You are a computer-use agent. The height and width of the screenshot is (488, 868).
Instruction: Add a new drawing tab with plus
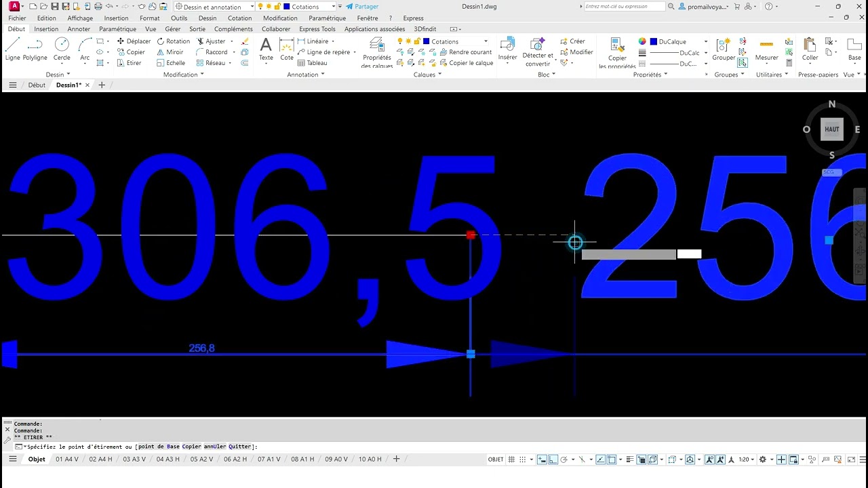tap(102, 85)
